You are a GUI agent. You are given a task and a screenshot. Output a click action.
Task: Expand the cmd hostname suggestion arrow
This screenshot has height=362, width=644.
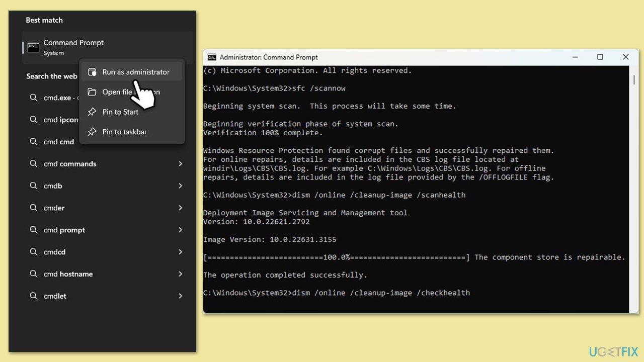[x=180, y=274]
